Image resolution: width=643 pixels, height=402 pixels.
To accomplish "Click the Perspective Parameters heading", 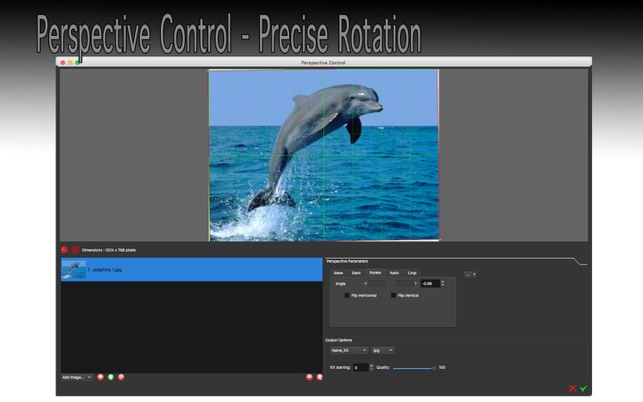I will 347,261.
